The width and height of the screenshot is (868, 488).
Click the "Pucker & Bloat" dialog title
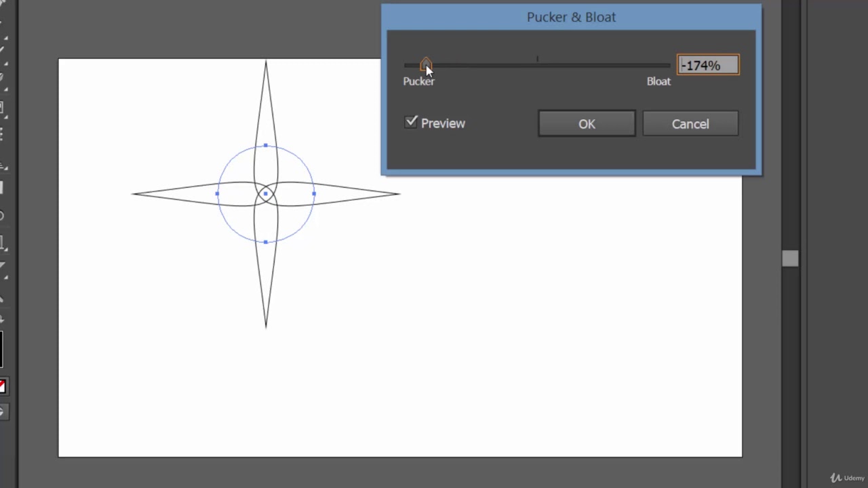pyautogui.click(x=571, y=17)
